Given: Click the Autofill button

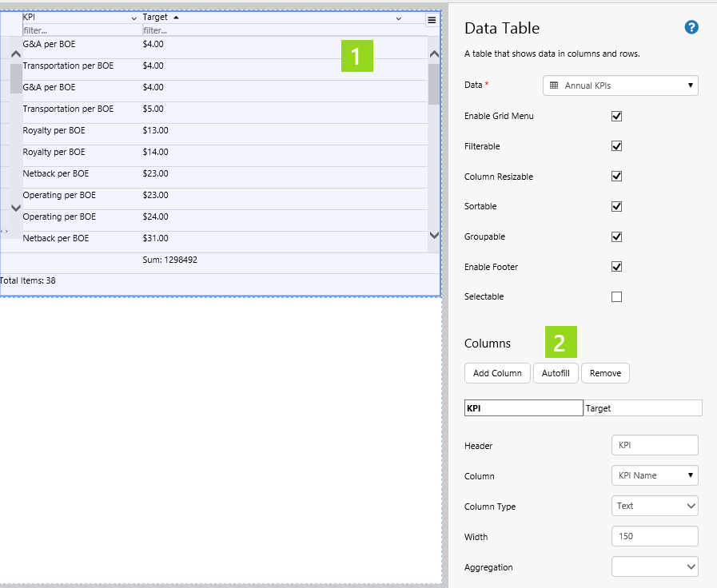Looking at the screenshot, I should coord(556,373).
